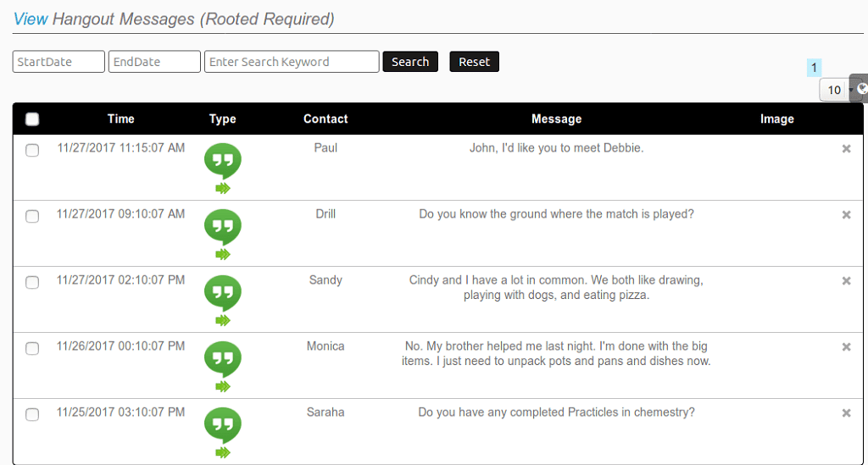Check the box for Paul's message
The height and width of the screenshot is (465, 868).
(x=32, y=150)
